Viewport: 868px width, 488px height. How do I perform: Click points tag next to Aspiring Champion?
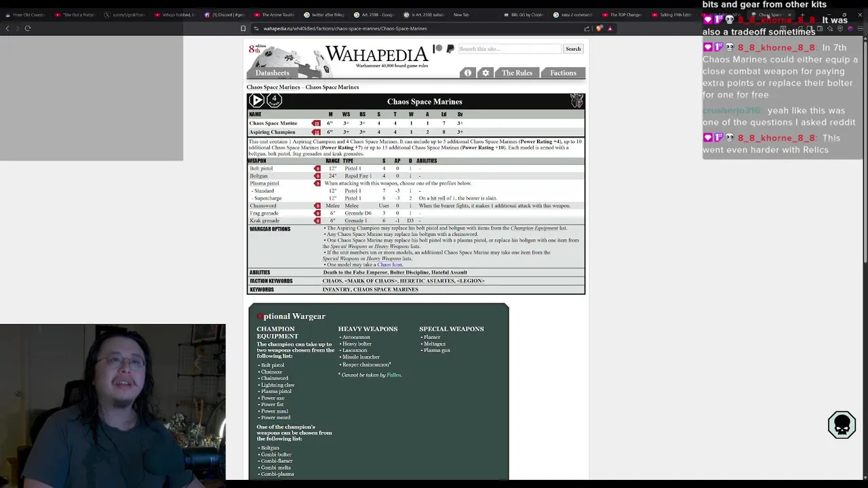316,131
